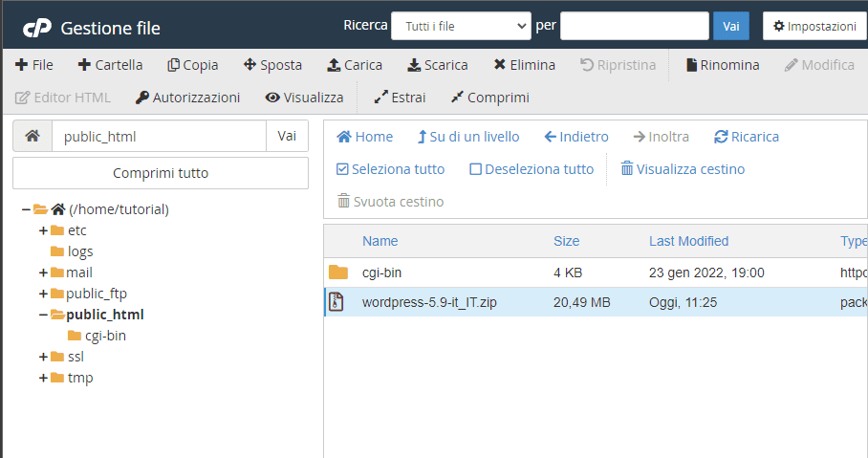The height and width of the screenshot is (458, 868).
Task: Click the 20,49 MB size cell
Action: tap(582, 302)
